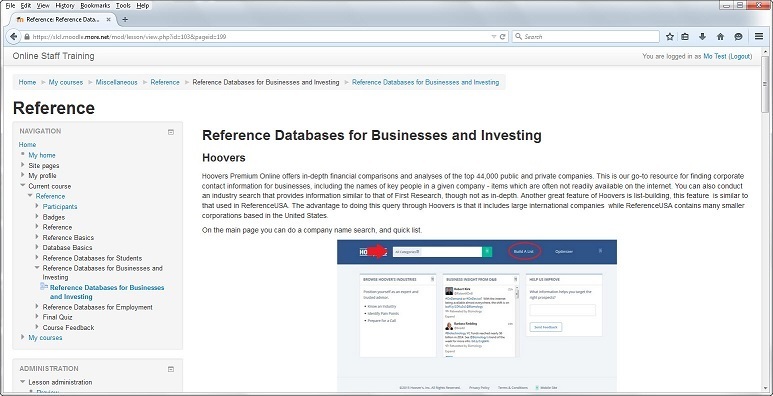Image resolution: width=773 pixels, height=396 pixels.
Task: Open the downloads arrow icon
Action: point(703,36)
